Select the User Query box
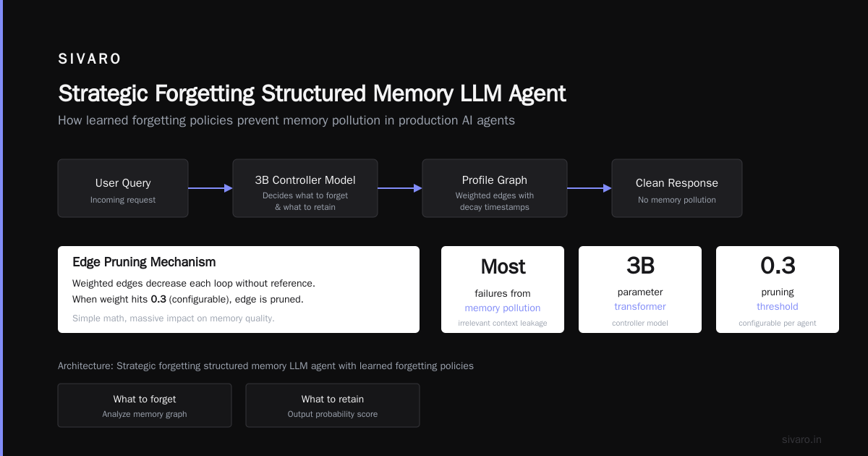Viewport: 868px width, 456px height. 123,188
